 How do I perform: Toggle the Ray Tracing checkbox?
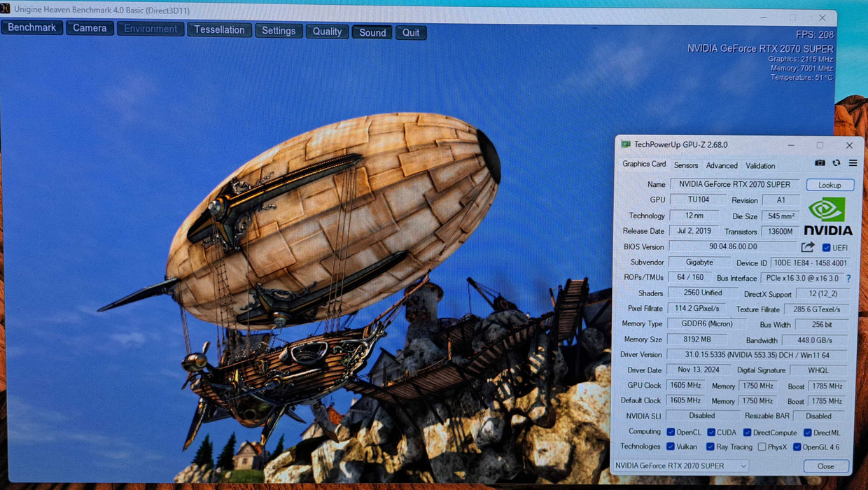711,447
